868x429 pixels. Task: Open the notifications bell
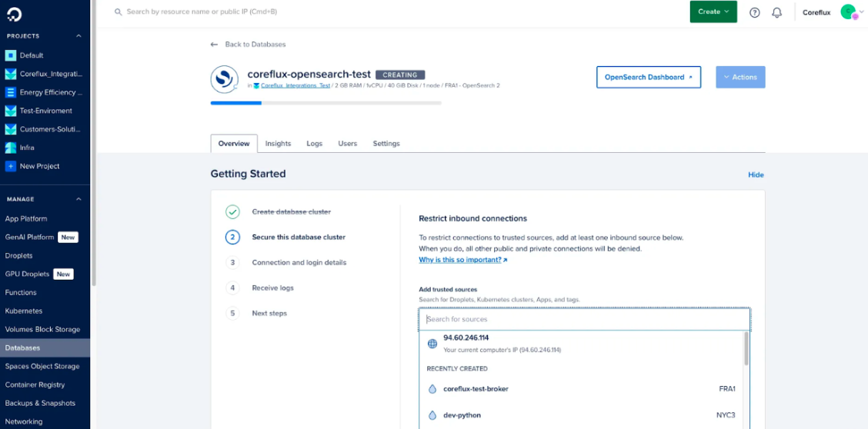[776, 12]
